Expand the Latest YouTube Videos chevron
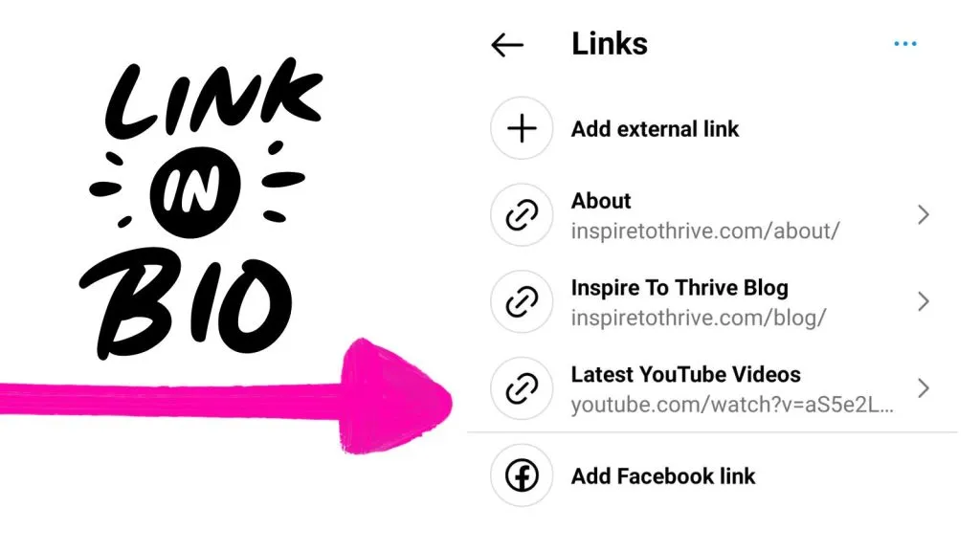Viewport: 980px width, 551px height. click(924, 388)
